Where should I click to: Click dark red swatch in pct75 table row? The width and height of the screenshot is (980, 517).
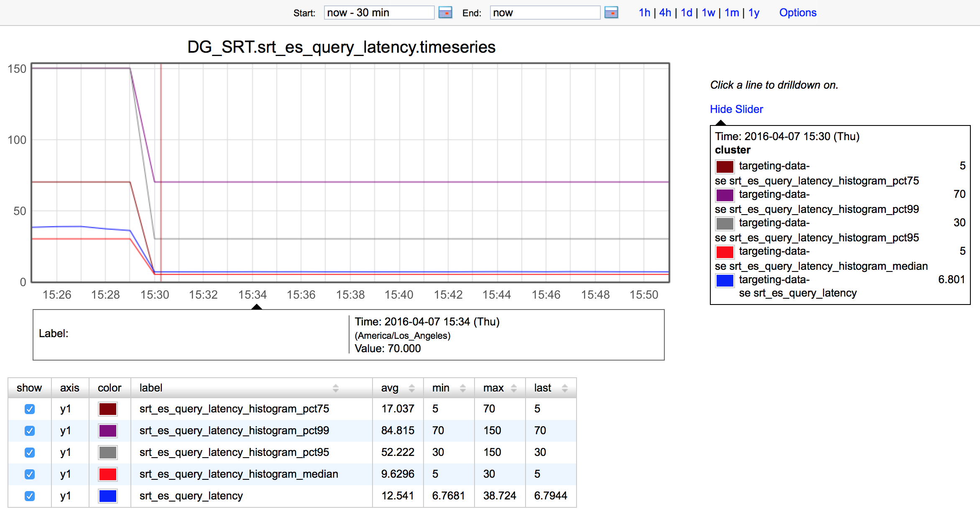coord(108,409)
